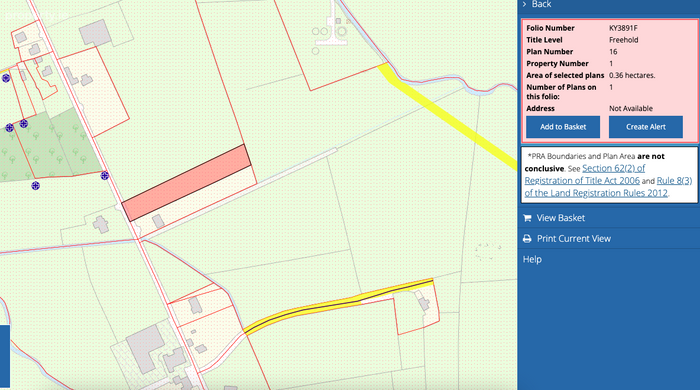Open the Help menu item

532,259
